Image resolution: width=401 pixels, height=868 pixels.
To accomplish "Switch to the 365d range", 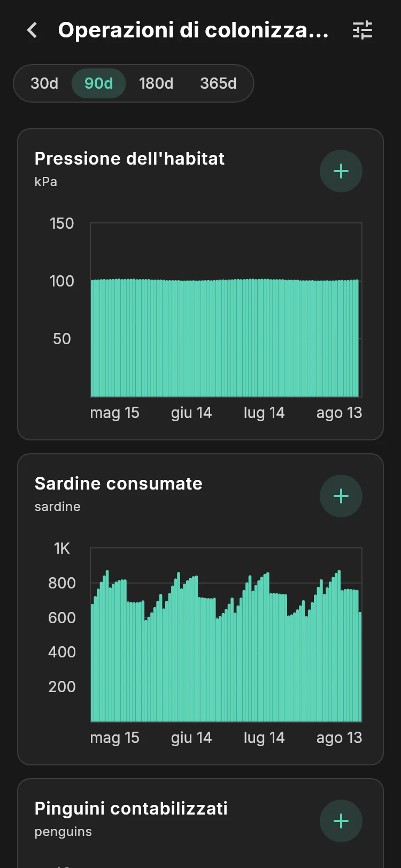I will (x=218, y=83).
